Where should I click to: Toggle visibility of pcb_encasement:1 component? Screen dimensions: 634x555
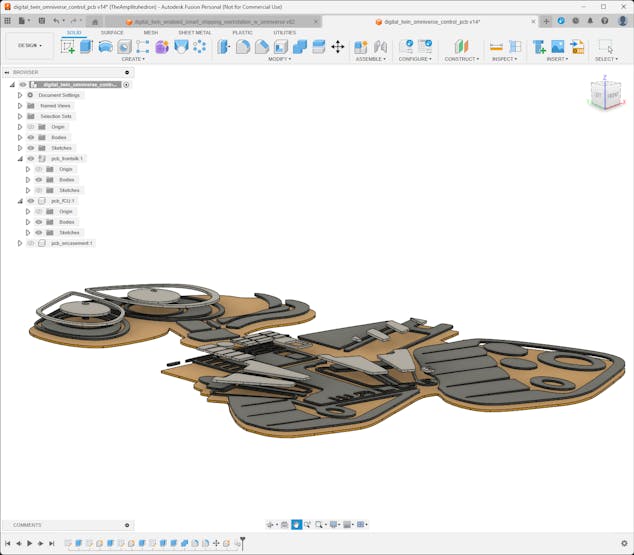tap(30, 243)
